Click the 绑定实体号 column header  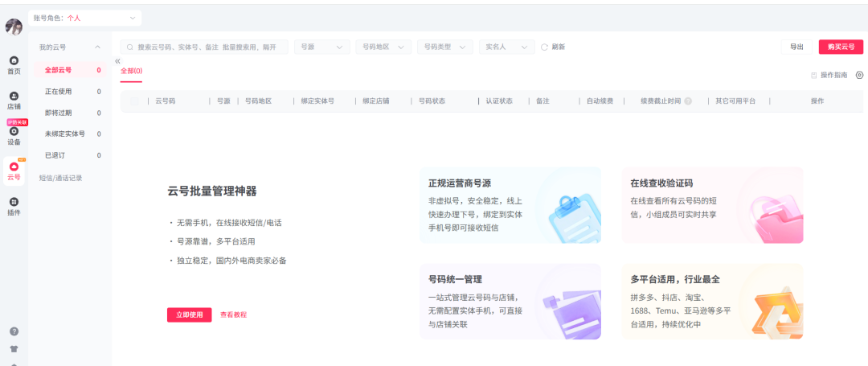pyautogui.click(x=317, y=101)
